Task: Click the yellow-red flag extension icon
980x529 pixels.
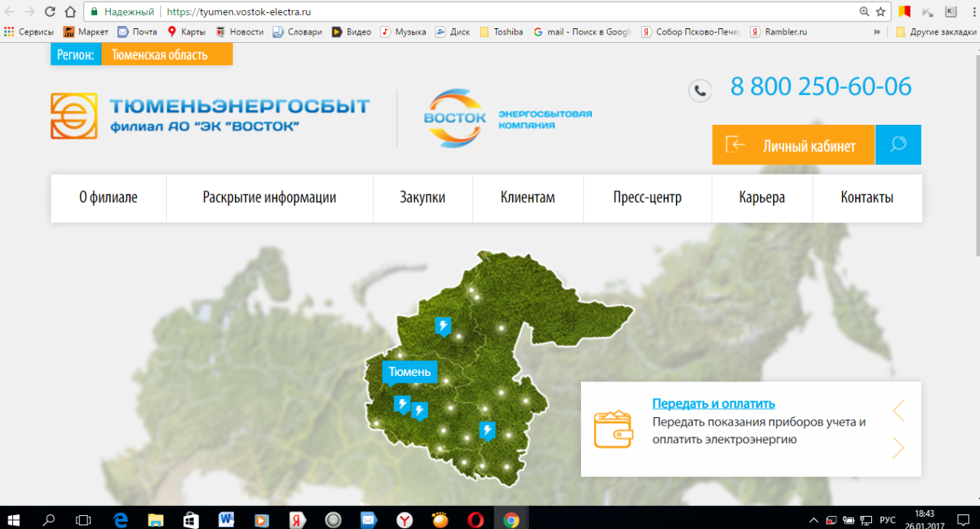Action: point(904,11)
